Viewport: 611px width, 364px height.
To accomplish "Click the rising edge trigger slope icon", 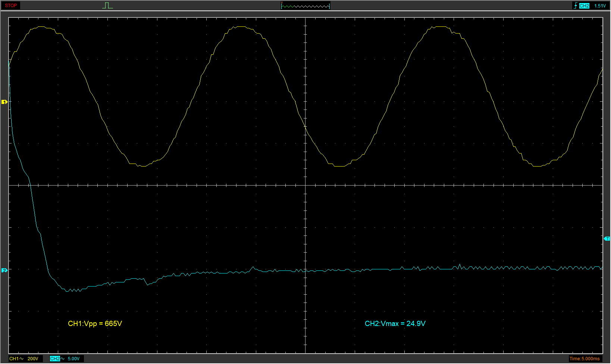I will point(576,6).
